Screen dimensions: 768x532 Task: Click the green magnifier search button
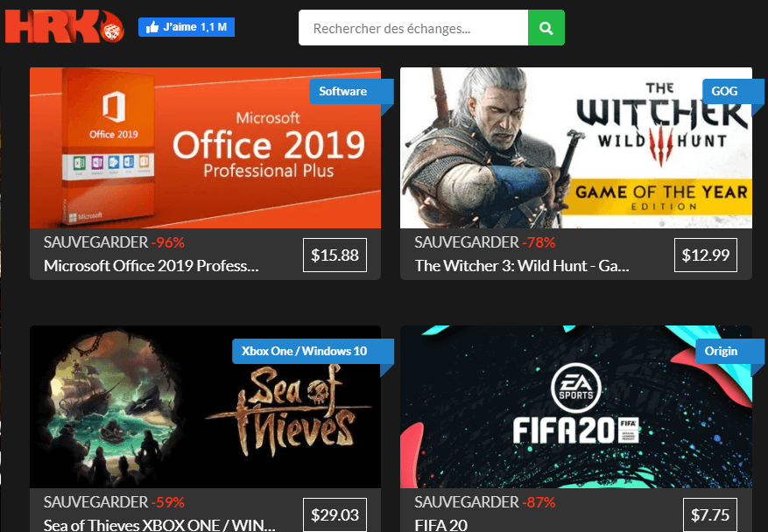(546, 28)
